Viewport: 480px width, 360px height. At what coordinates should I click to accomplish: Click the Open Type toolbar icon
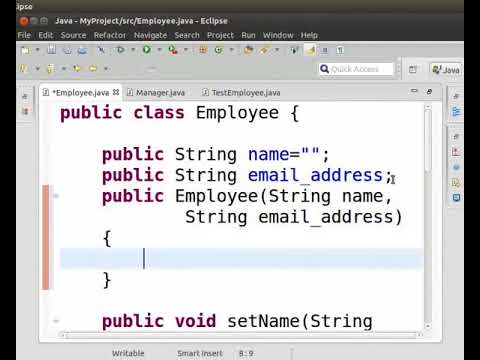point(248,50)
